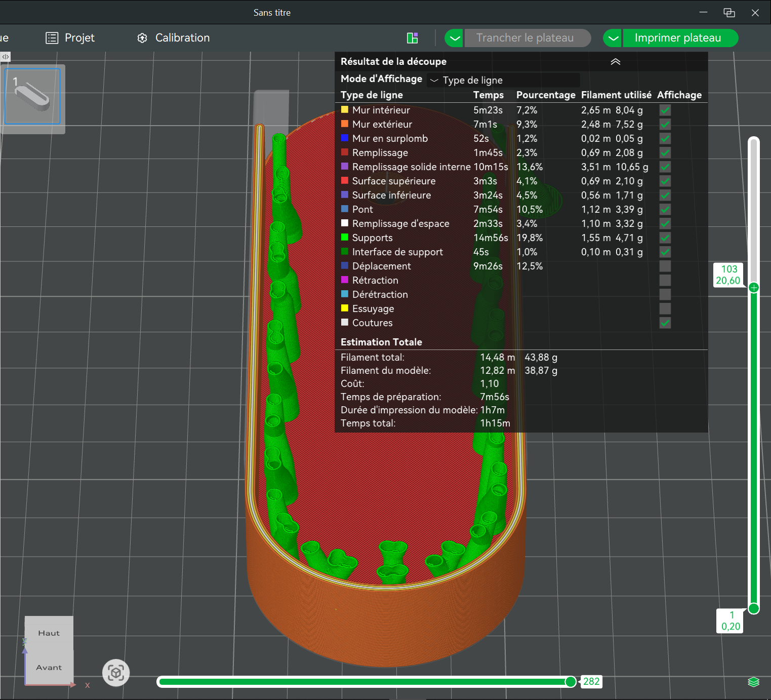Toggle Supports visibility checkbox
The image size is (771, 700).
point(665,238)
